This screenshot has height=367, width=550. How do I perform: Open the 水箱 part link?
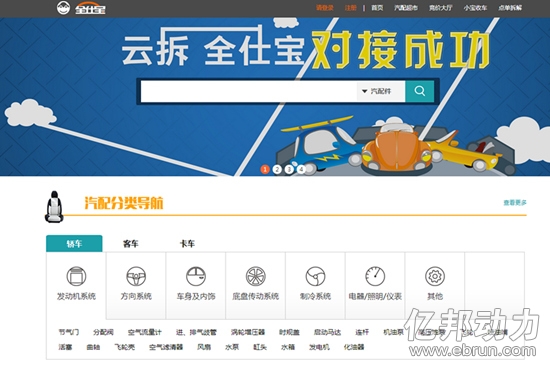288,347
